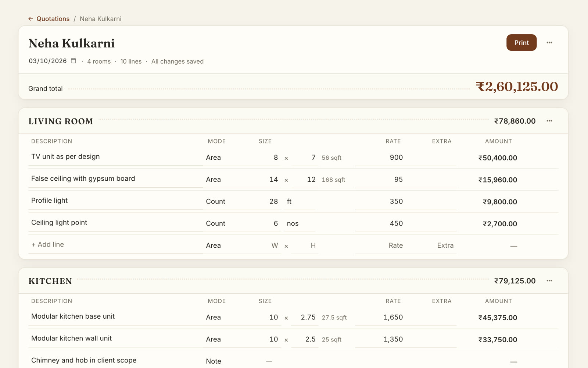Click the back arrow before Quotations
588x368 pixels.
31,19
